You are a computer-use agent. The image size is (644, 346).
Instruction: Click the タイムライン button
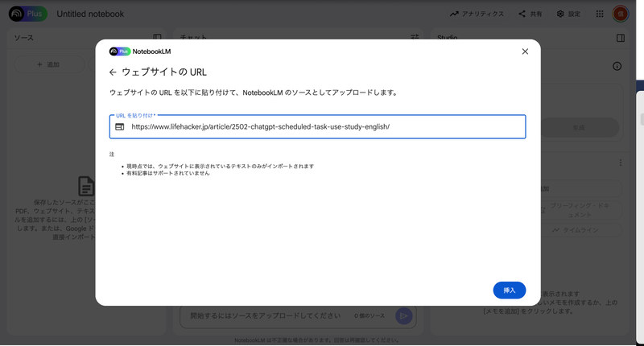tap(581, 230)
